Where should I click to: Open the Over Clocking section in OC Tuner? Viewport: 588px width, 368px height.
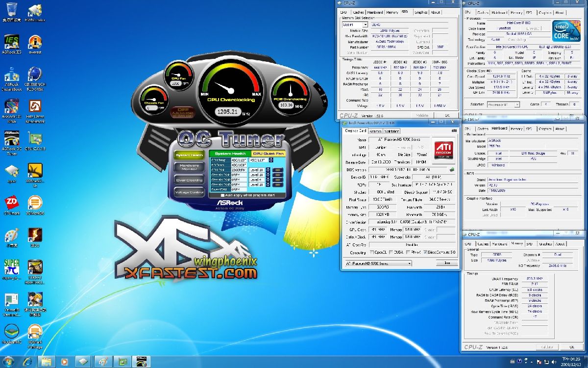190,180
